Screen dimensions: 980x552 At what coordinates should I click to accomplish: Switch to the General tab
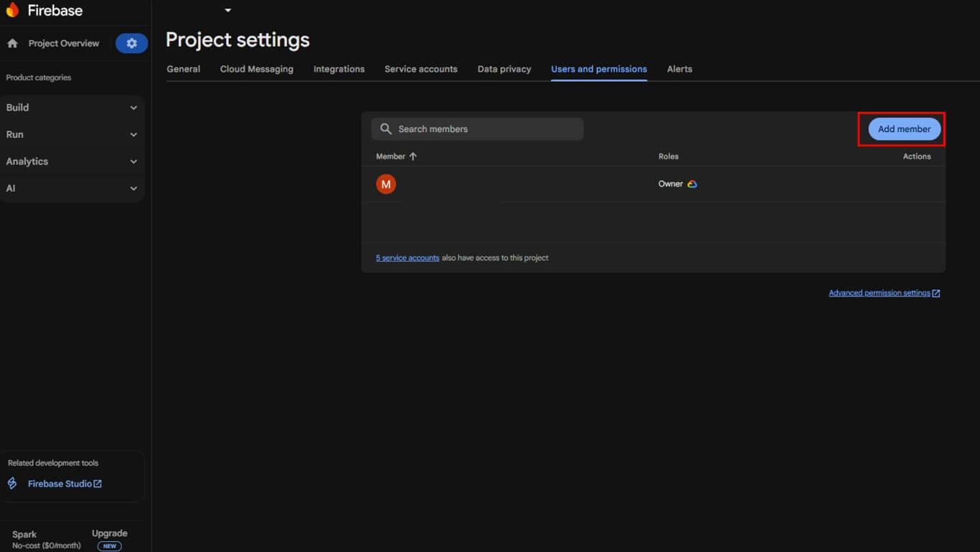point(184,69)
